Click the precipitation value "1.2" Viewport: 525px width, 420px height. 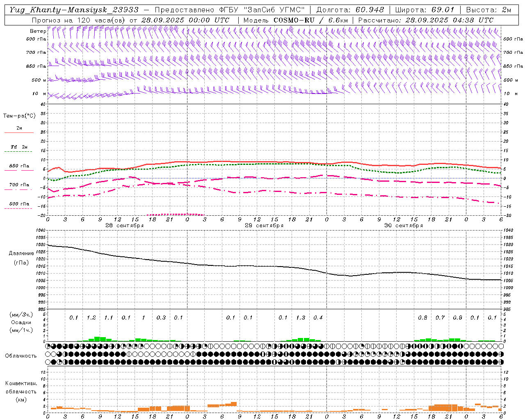[x=91, y=317]
